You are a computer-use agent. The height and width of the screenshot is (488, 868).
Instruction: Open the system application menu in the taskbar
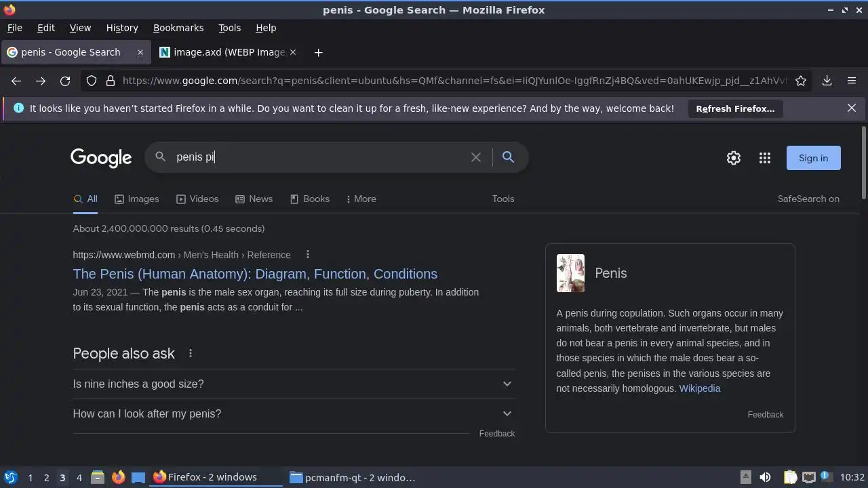pyautogui.click(x=10, y=477)
